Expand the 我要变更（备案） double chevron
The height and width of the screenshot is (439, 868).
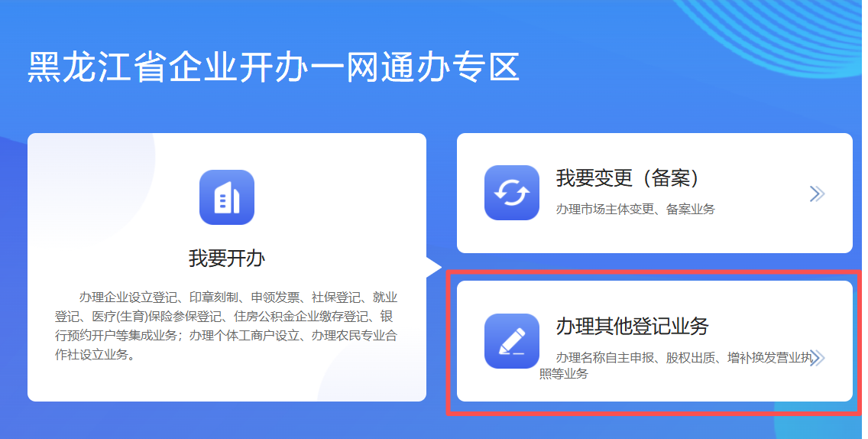[817, 193]
